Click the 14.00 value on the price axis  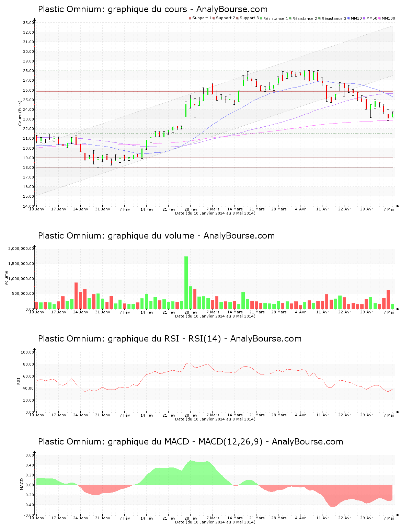click(x=28, y=206)
